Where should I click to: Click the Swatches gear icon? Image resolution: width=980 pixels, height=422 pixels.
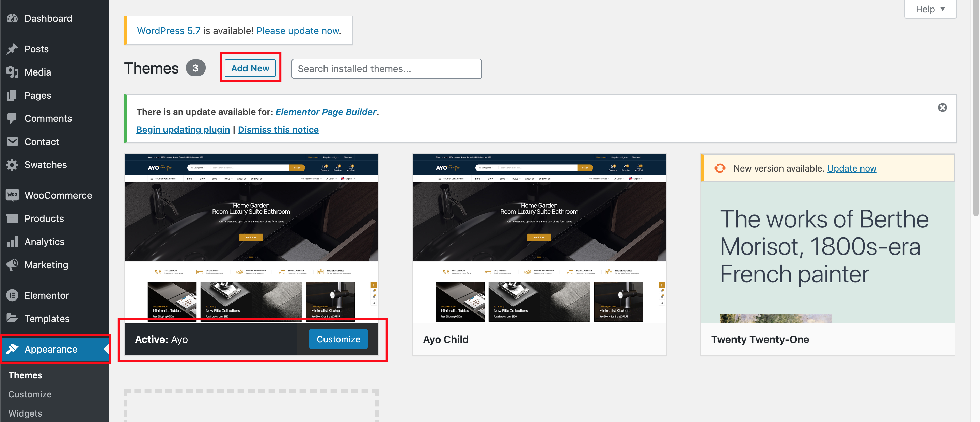coord(12,165)
